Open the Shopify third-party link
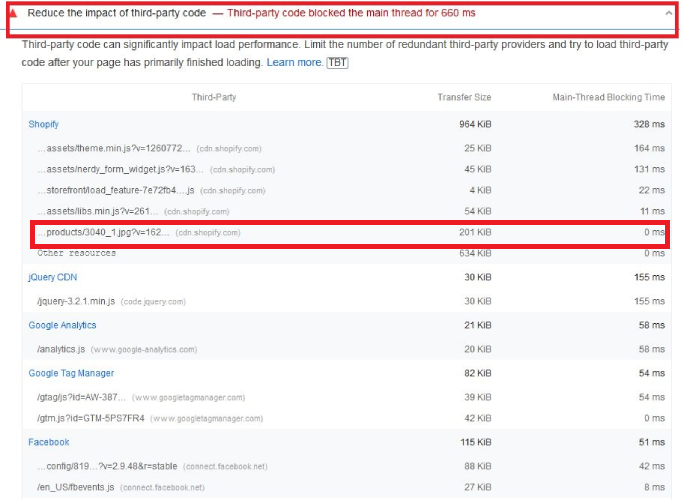 tap(43, 124)
